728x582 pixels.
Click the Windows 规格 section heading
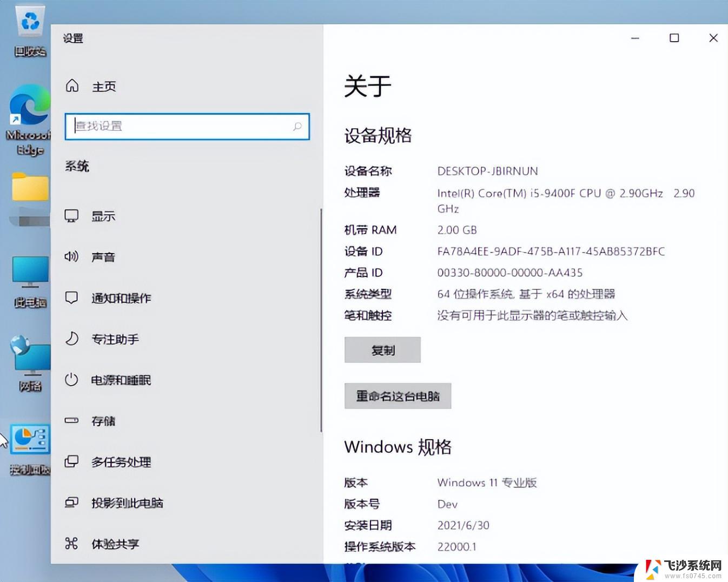[398, 447]
